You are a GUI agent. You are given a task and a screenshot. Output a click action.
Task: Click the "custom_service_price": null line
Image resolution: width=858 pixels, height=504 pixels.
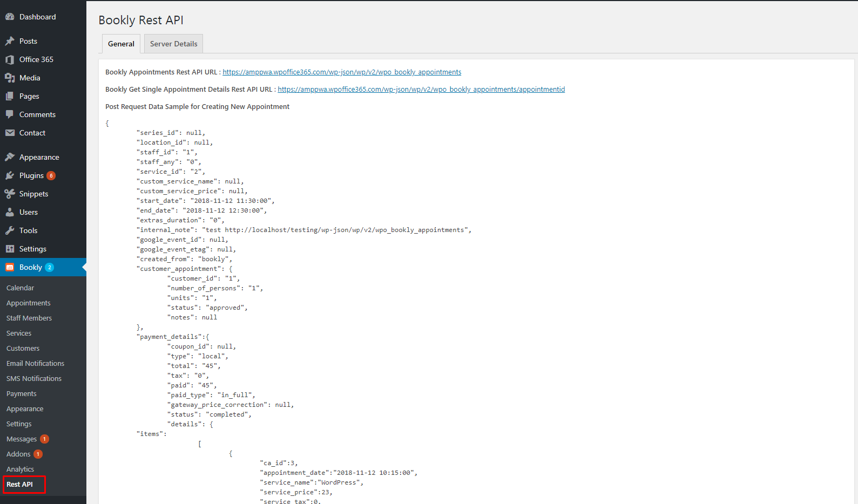click(x=192, y=191)
